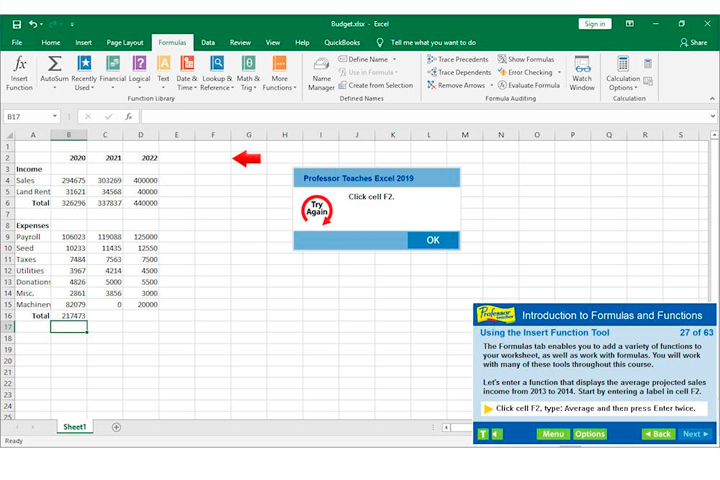720x480 pixels.
Task: Click Trace Precedents
Action: pyautogui.click(x=458, y=59)
